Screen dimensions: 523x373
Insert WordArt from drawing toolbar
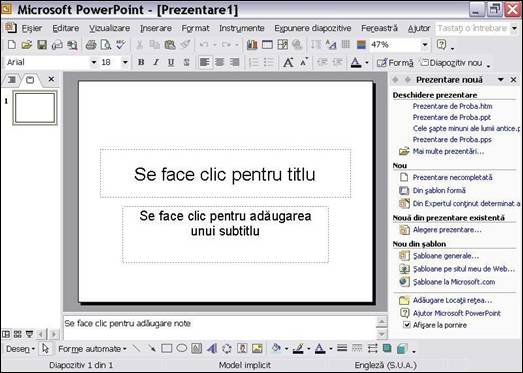[x=211, y=349]
